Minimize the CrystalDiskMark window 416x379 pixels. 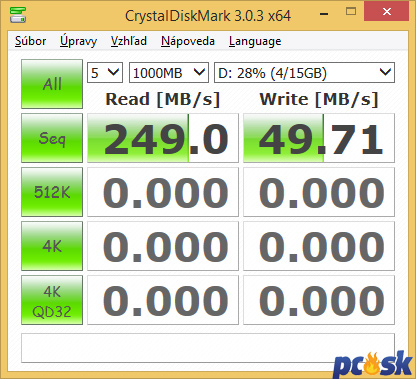point(324,13)
